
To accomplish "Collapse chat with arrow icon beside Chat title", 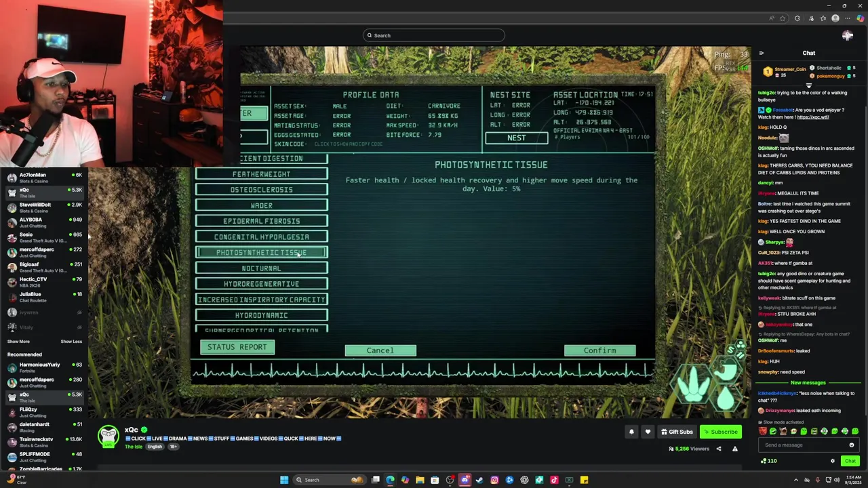I will [x=761, y=53].
